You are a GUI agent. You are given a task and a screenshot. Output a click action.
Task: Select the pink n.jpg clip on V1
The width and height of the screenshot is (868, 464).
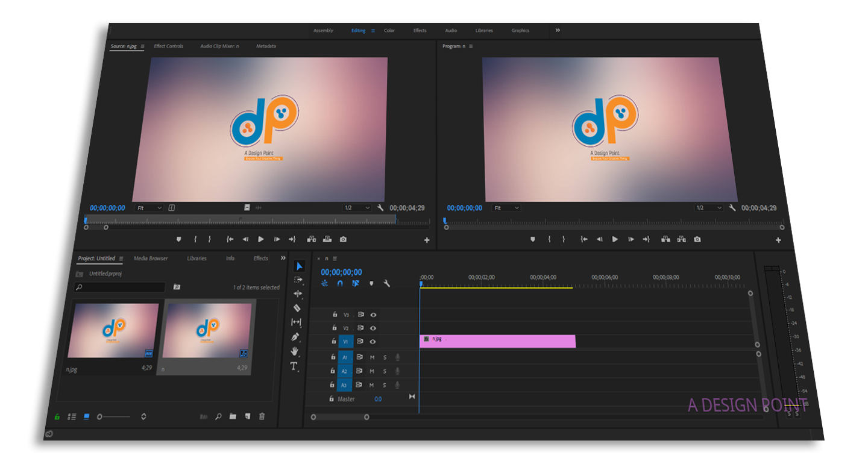tap(497, 341)
